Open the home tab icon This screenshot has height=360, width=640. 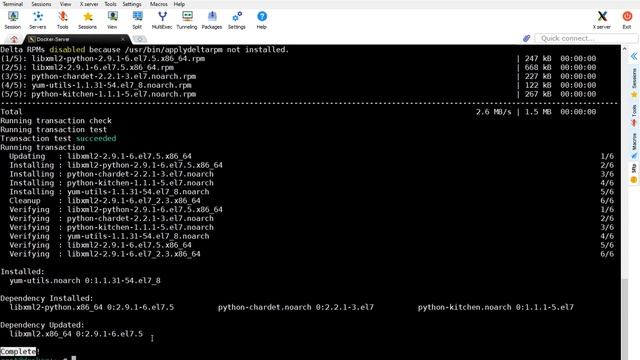(x=14, y=39)
